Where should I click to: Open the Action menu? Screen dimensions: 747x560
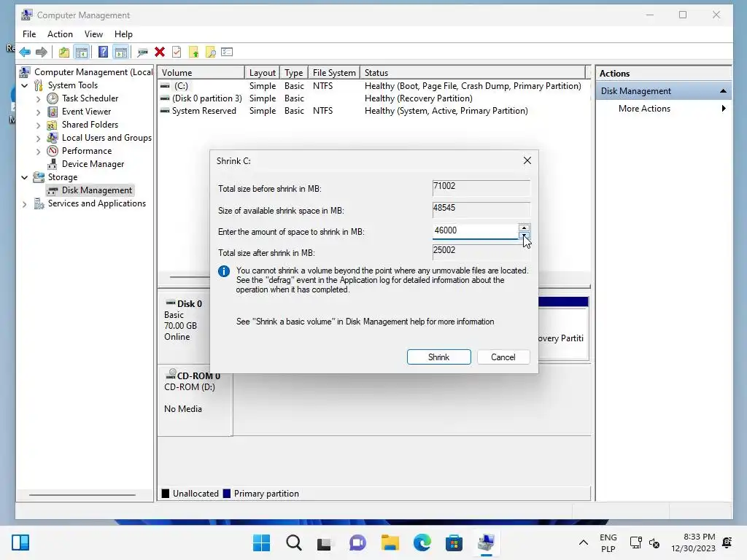[60, 34]
